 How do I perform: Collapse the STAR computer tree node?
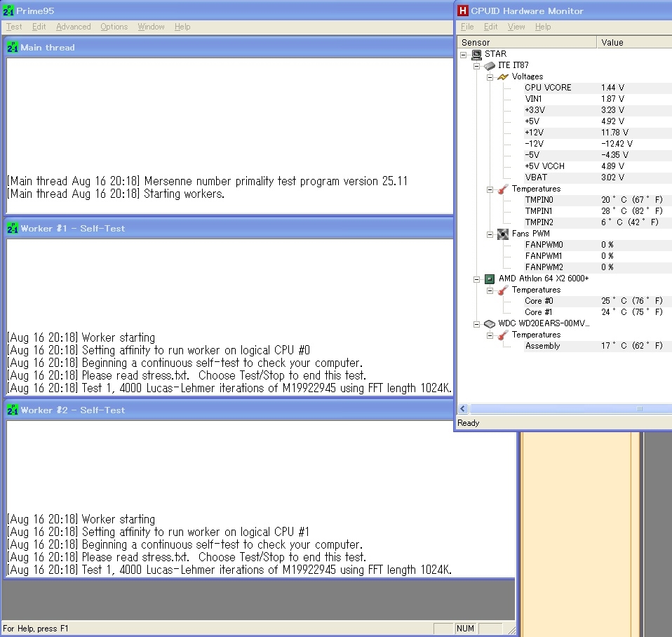464,54
